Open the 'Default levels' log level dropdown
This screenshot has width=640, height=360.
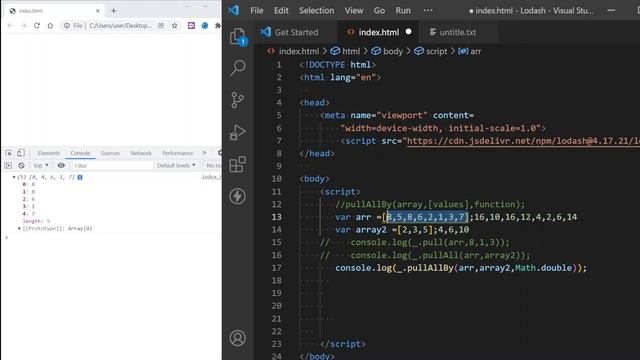pos(176,165)
